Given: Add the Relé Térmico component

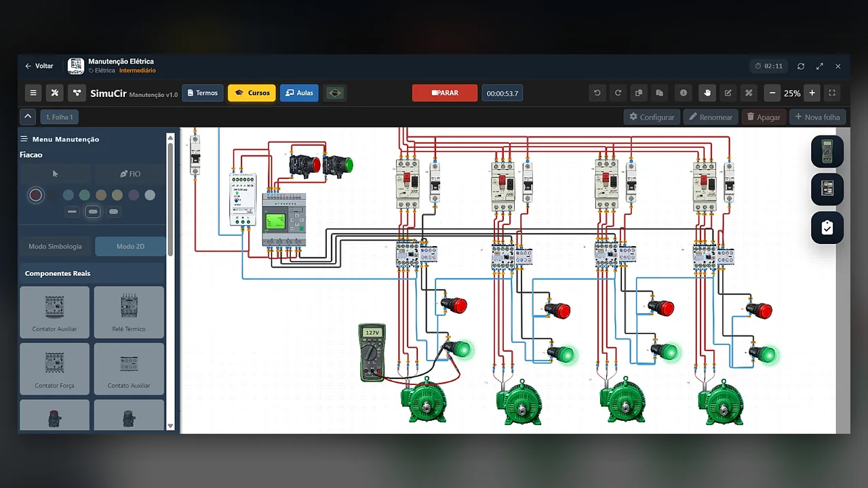Looking at the screenshot, I should (129, 312).
